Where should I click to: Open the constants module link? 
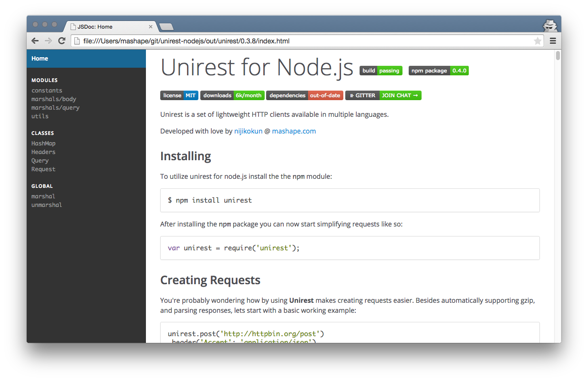(x=47, y=91)
